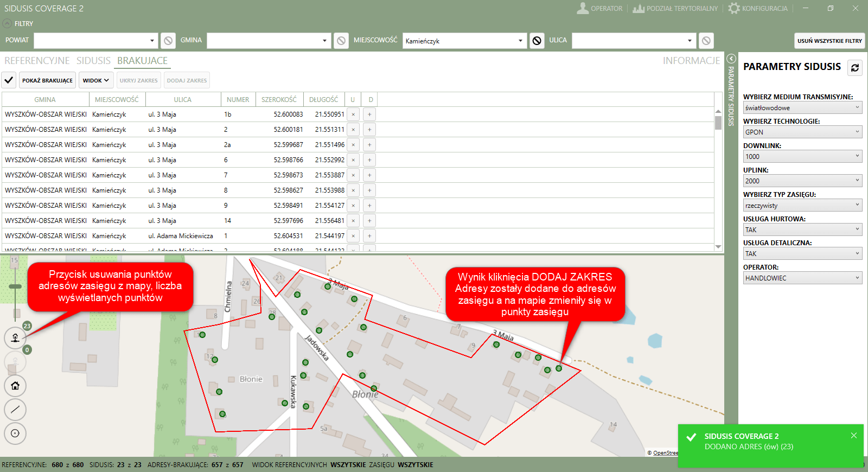Switch to the Referencyjne tab
This screenshot has width=868, height=472.
pyautogui.click(x=37, y=61)
